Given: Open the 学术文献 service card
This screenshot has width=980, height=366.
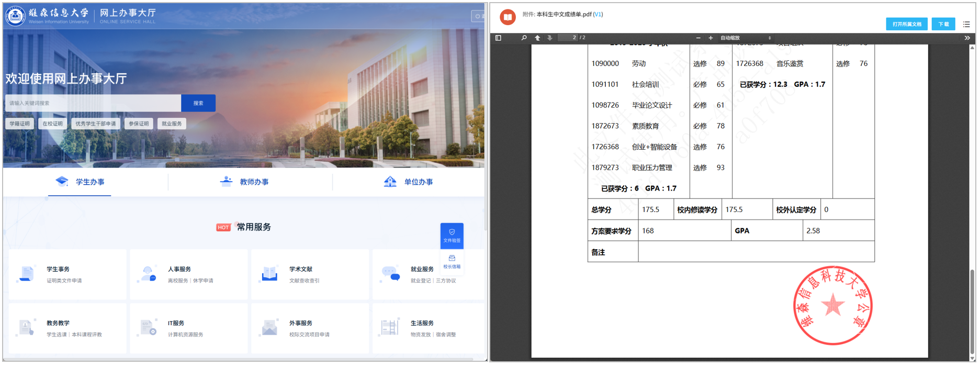Looking at the screenshot, I should coord(309,274).
